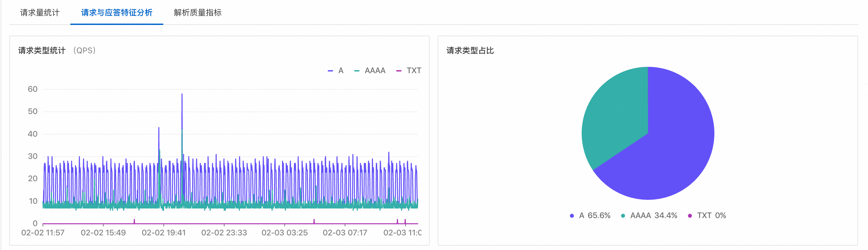Image resolution: width=868 pixels, height=250 pixels.
Task: Toggle the TXT 0% pie legend entry
Action: coord(707,215)
